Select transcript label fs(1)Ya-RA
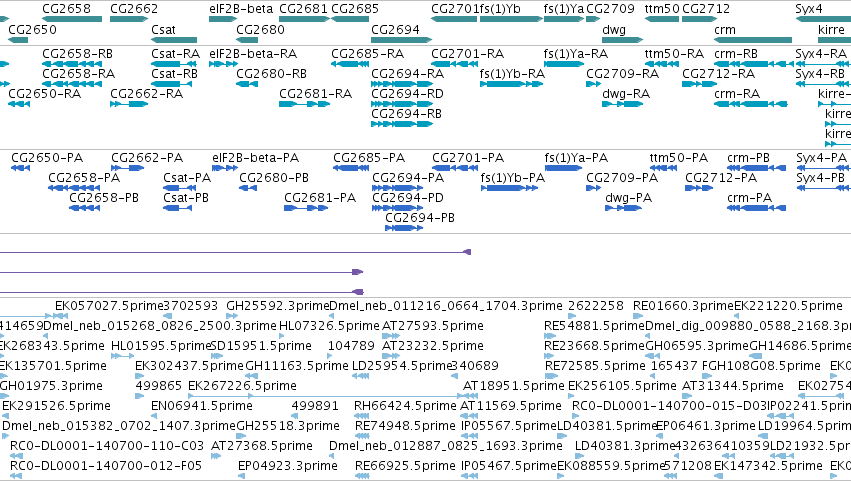Screen dimensions: 851x481 coord(575,54)
